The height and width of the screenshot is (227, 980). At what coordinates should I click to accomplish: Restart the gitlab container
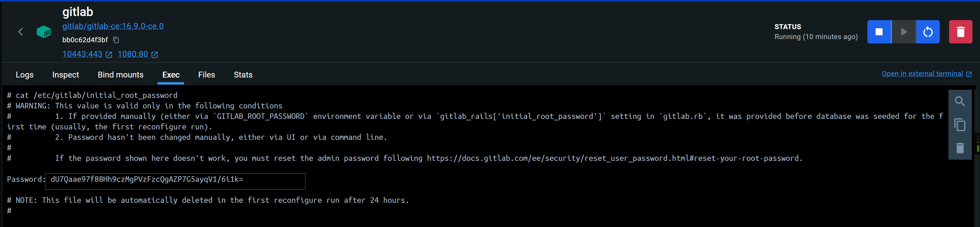[x=928, y=32]
